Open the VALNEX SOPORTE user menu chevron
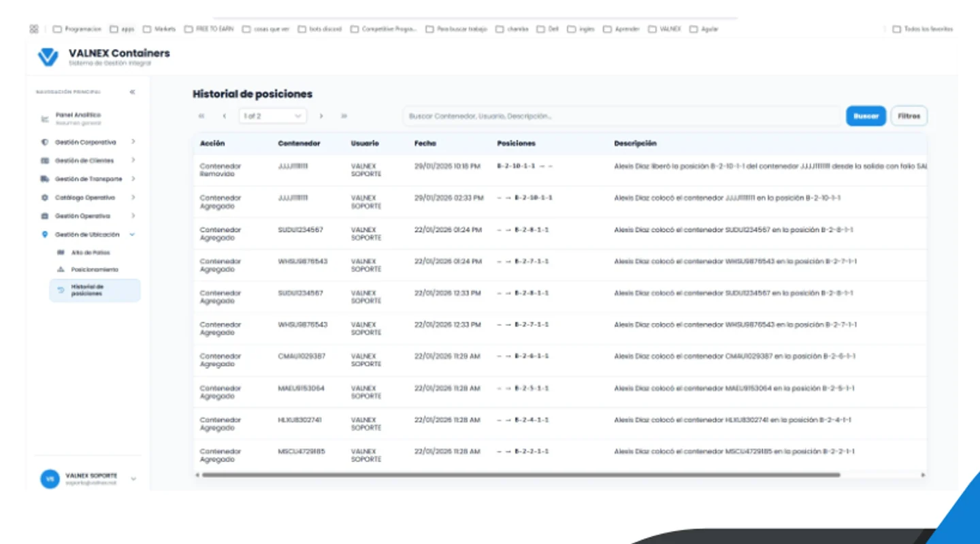The width and height of the screenshot is (980, 544). click(x=133, y=479)
